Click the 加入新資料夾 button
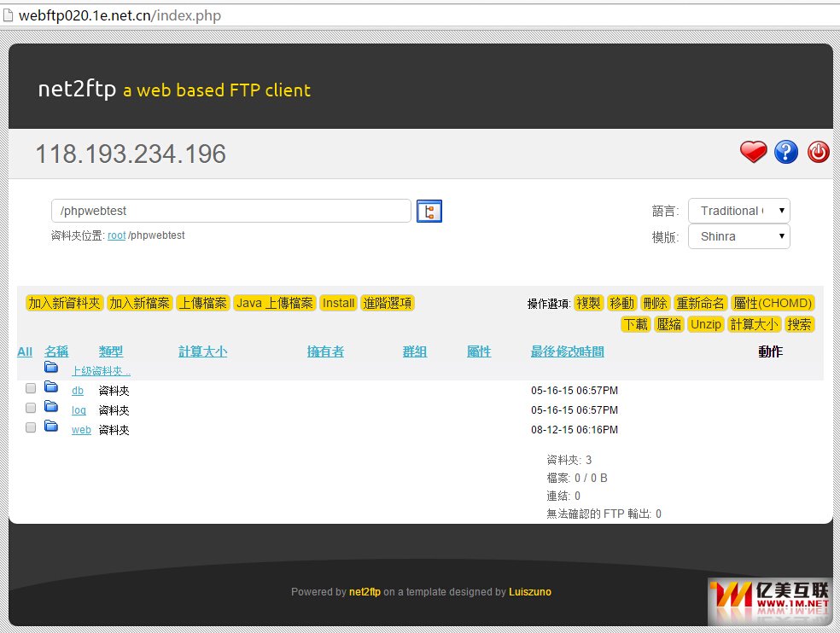This screenshot has width=840, height=633. [64, 303]
